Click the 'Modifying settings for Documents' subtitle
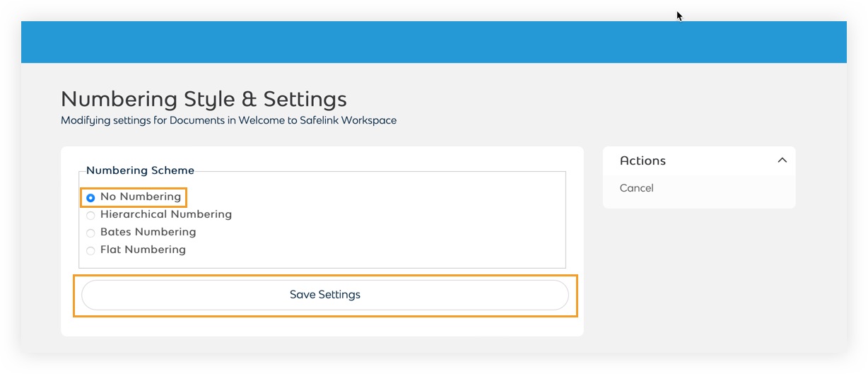Screen dimensions: 868x374 point(228,121)
